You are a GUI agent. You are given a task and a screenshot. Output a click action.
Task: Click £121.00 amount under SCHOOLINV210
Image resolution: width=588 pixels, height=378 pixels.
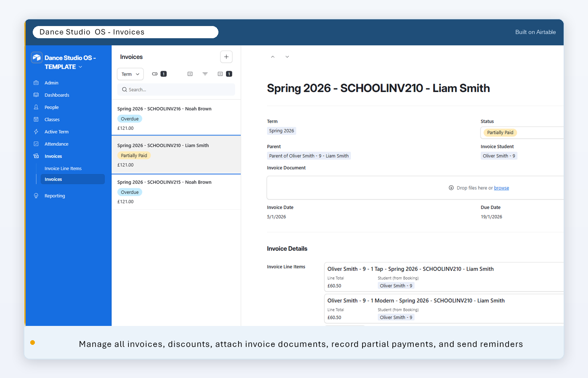(126, 165)
